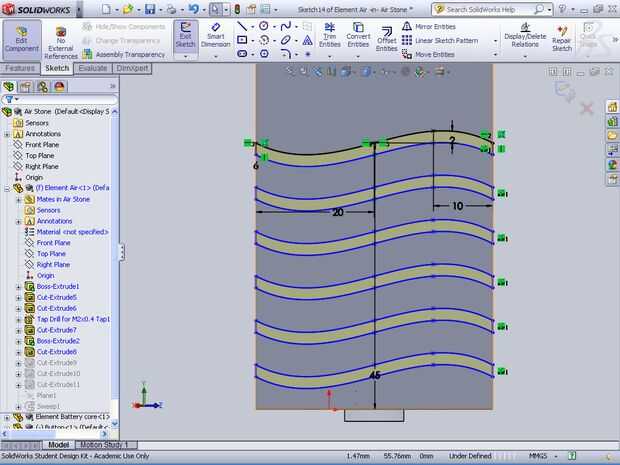
Task: Select Cut-Extrude5 in feature tree
Action: (57, 297)
